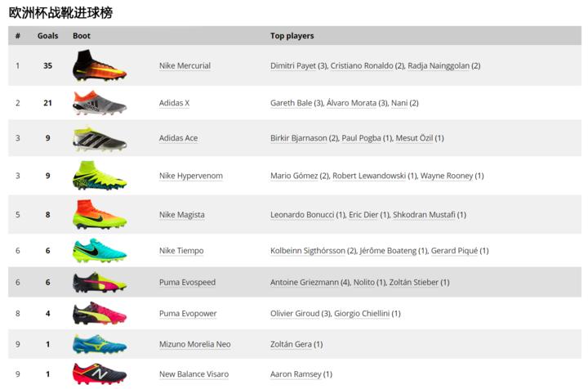Click the Nike Hypervenom boot image
Image resolution: width=588 pixels, height=389 pixels.
coord(99,176)
